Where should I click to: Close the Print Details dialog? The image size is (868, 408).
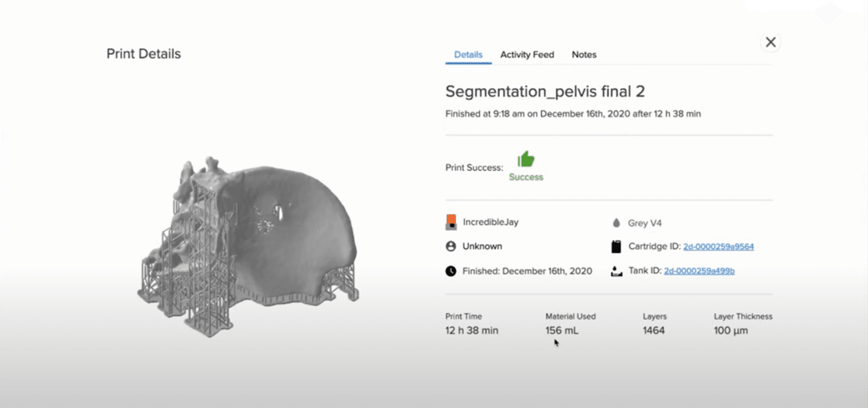771,42
